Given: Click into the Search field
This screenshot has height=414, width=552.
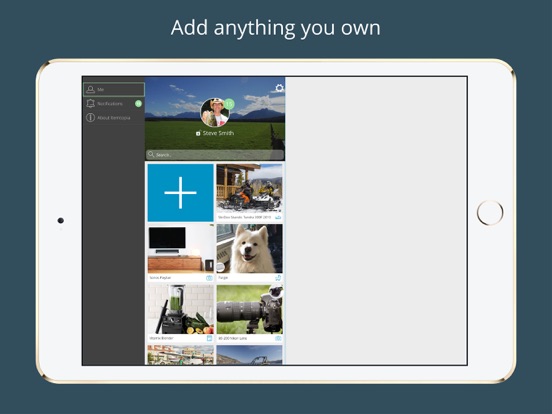Looking at the screenshot, I should [x=215, y=155].
